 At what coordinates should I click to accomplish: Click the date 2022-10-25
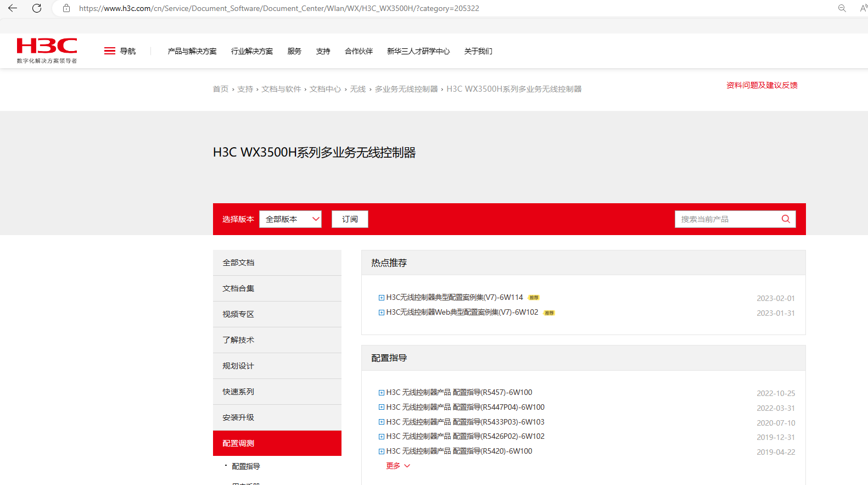(x=776, y=393)
